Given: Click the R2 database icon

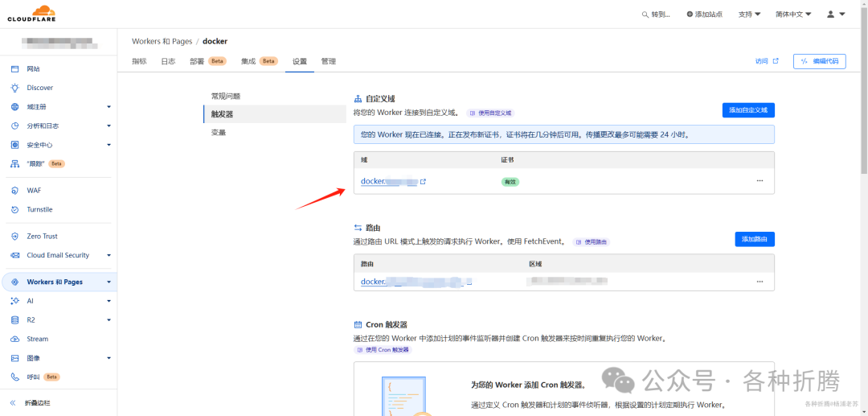Looking at the screenshot, I should (15, 319).
